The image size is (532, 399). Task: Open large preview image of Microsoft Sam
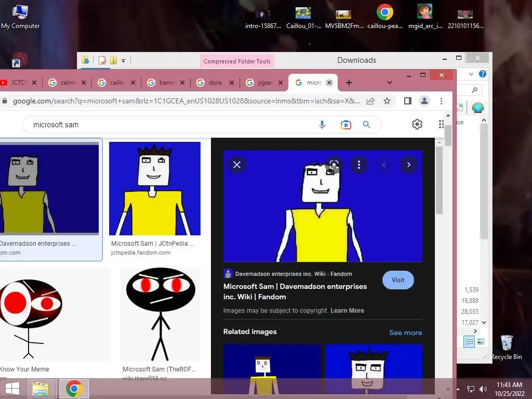pyautogui.click(x=323, y=206)
